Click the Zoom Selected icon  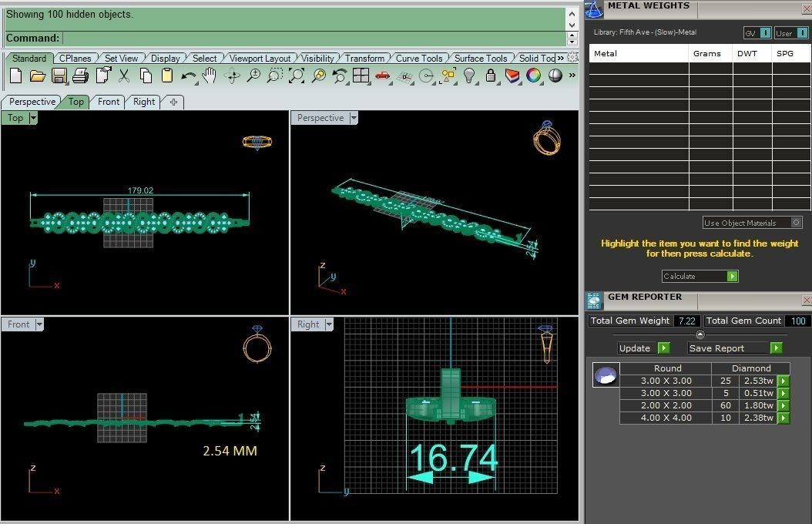point(318,76)
